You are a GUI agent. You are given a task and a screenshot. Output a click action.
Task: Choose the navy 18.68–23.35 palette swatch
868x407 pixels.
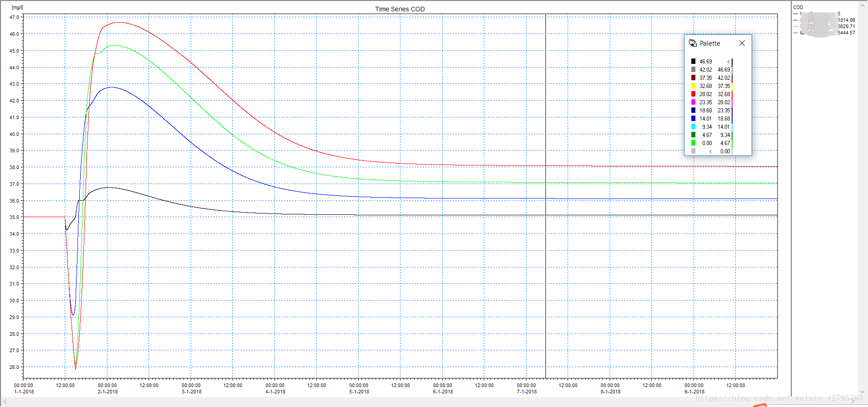click(693, 110)
